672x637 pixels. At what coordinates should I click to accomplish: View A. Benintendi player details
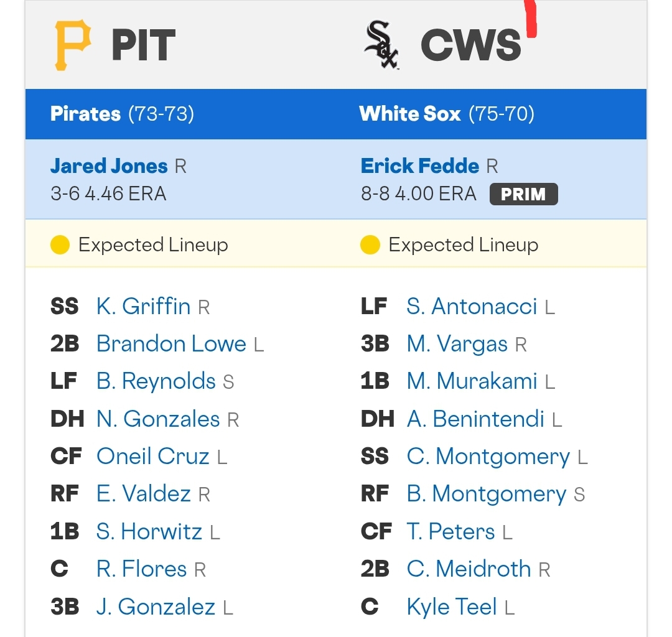coord(475,419)
